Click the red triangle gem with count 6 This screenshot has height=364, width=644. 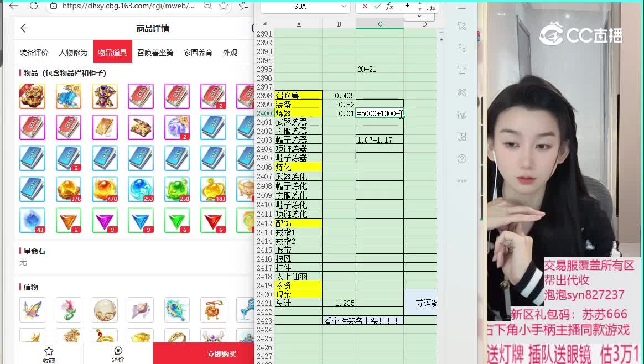(x=213, y=220)
